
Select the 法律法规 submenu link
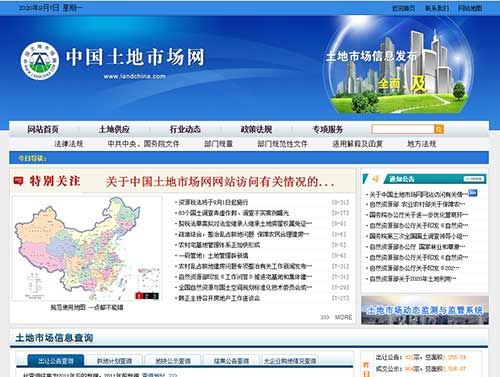tap(69, 144)
